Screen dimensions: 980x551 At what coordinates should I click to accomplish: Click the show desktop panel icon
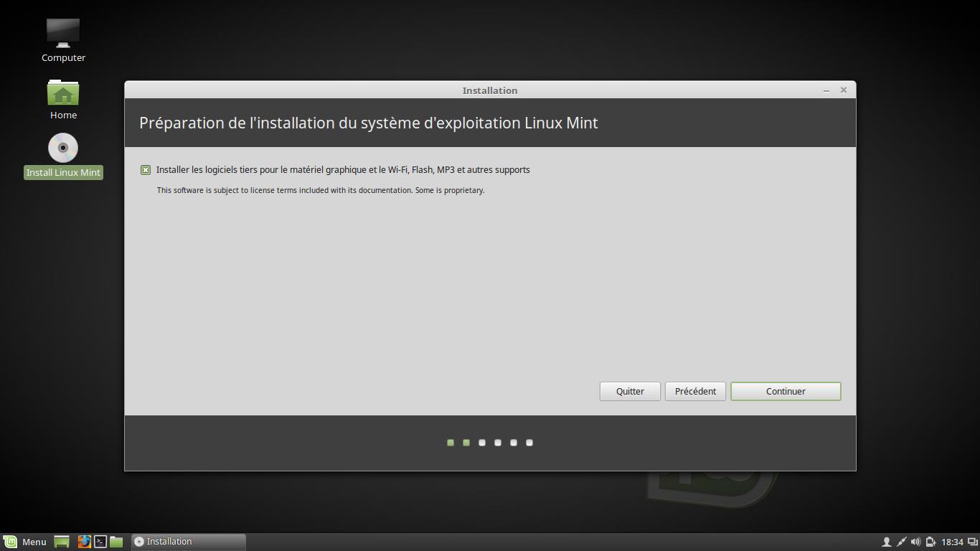pyautogui.click(x=62, y=542)
